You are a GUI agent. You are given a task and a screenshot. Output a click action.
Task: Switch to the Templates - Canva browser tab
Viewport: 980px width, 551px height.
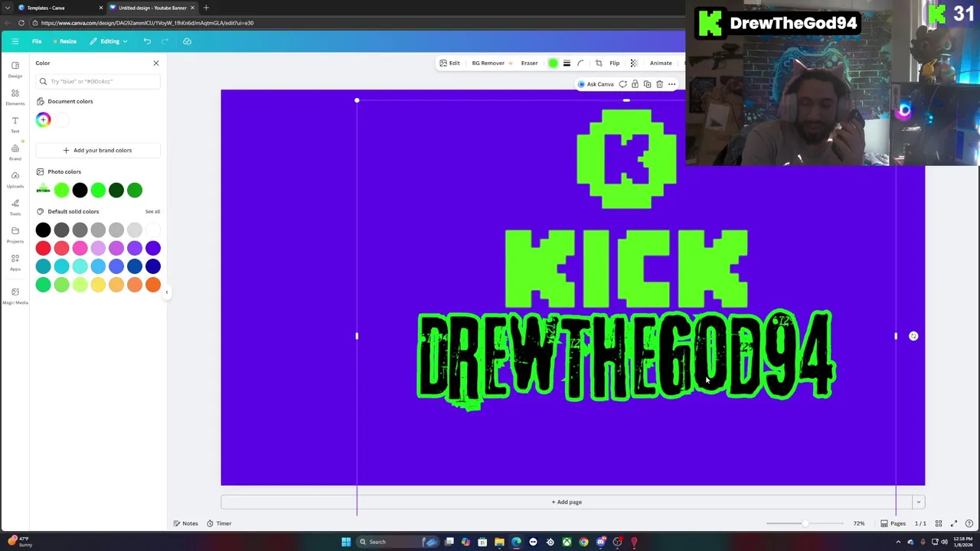point(60,8)
